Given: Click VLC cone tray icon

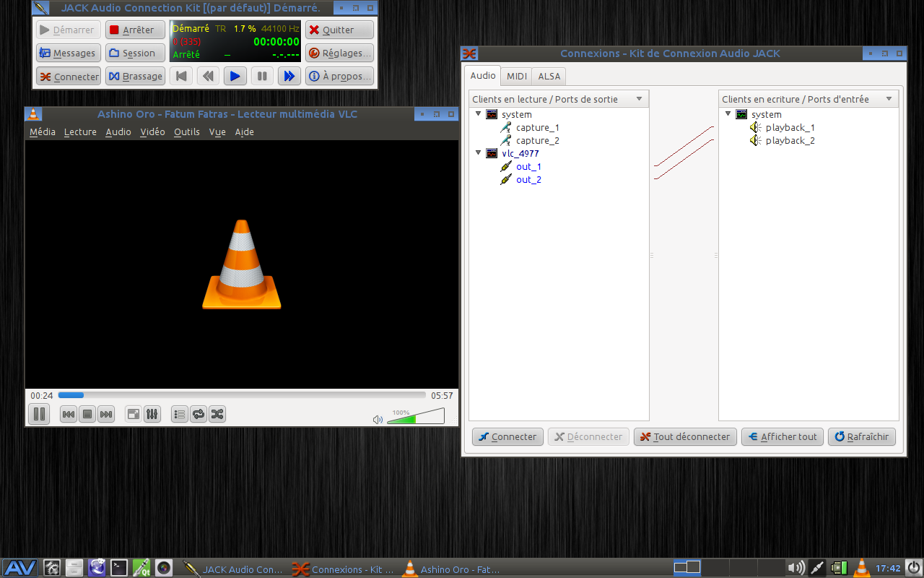Looking at the screenshot, I should coord(861,568).
